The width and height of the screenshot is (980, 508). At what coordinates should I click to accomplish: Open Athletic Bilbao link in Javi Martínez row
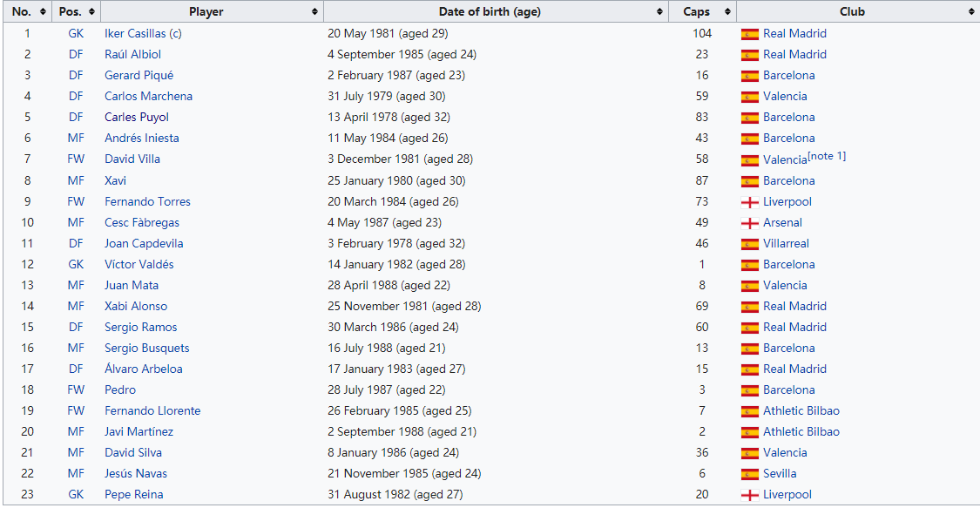point(801,432)
